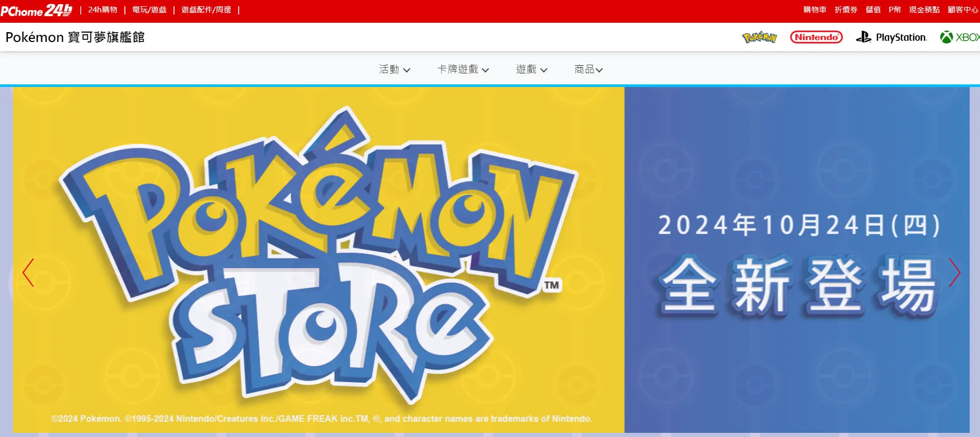Viewport: 980px width, 437px height.
Task: Open the Xbox brand logo link
Action: click(960, 37)
